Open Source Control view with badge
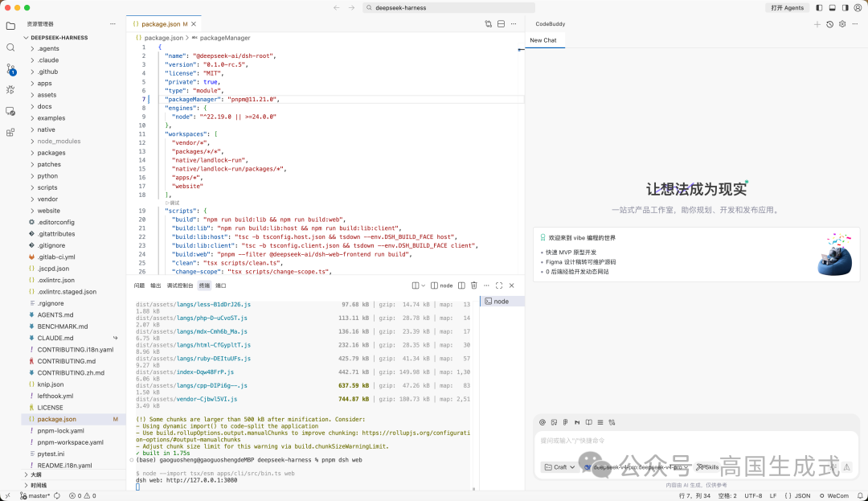Viewport: 868px width, 501px height. point(10,69)
